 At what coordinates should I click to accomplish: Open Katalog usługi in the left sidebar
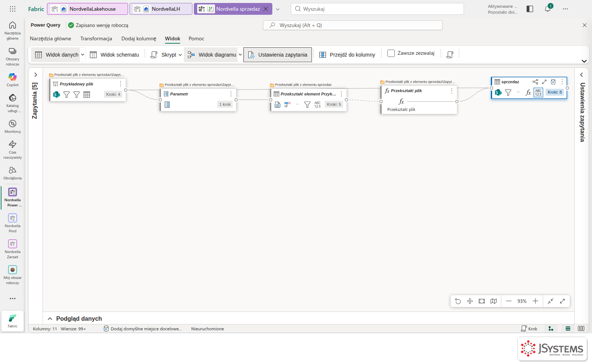coord(13,103)
